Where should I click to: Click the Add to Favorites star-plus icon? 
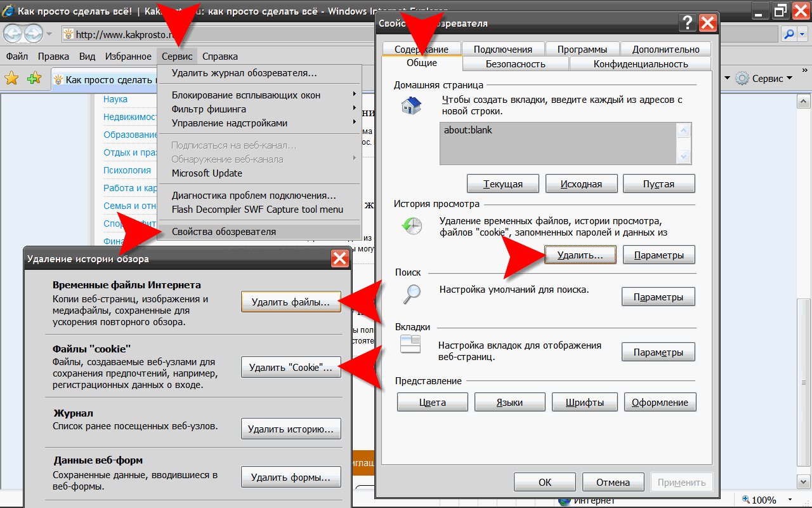coord(34,78)
